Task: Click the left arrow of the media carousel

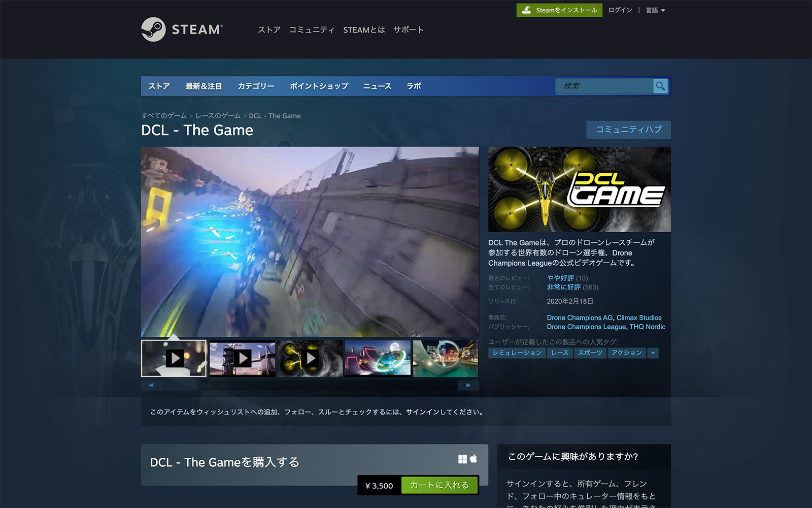Action: tap(151, 385)
